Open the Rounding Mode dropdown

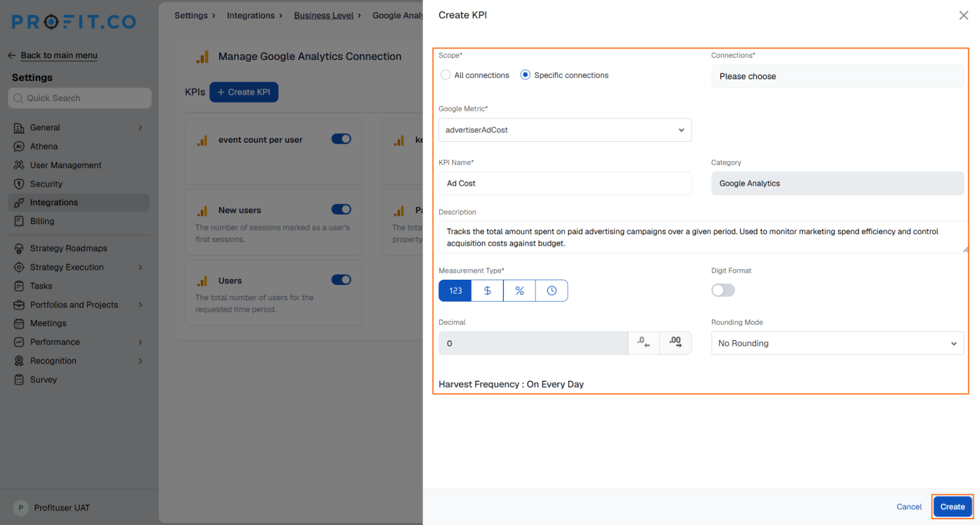pos(837,343)
